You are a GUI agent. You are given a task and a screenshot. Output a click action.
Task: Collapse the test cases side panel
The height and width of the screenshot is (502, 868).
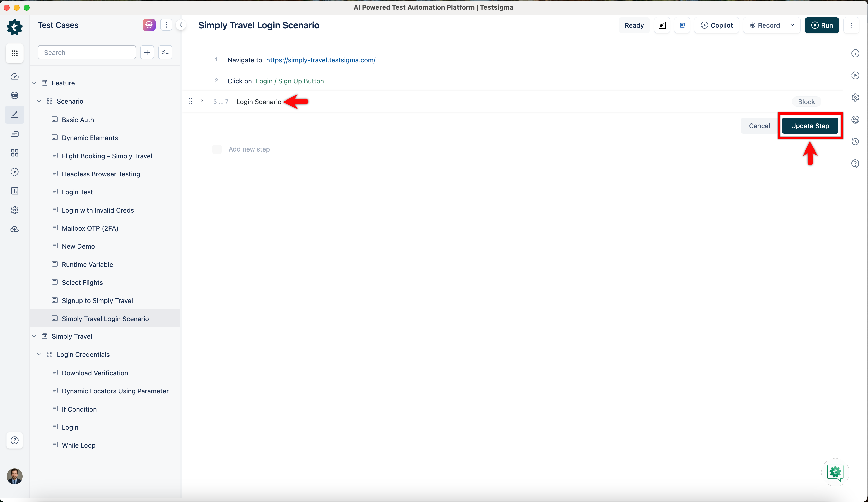pyautogui.click(x=181, y=25)
